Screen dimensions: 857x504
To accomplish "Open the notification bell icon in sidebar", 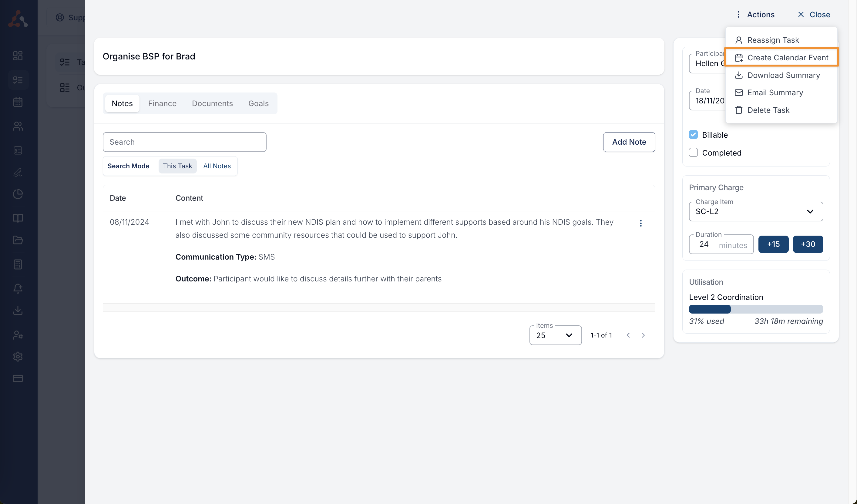I will point(18,288).
